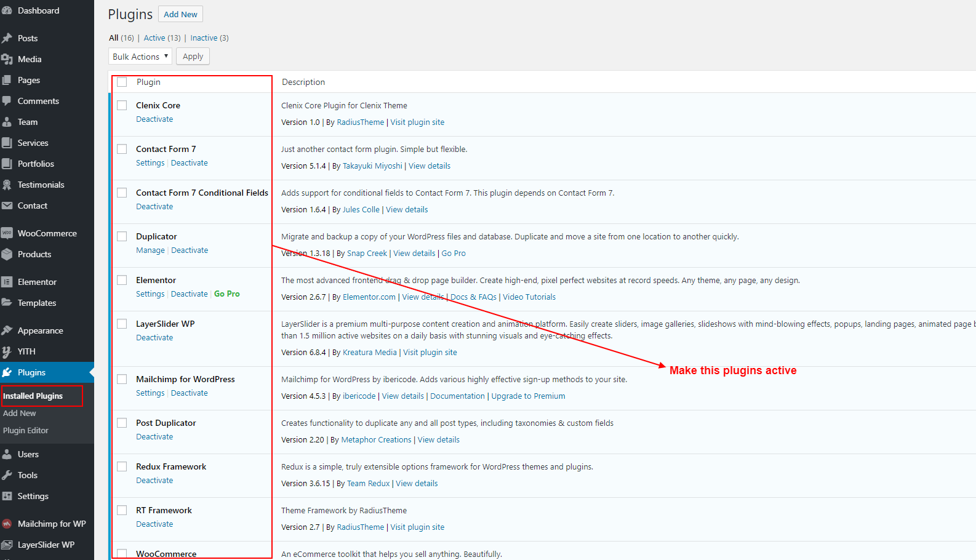Click the Settings sliders icon
This screenshot has height=560, width=976.
pos(7,496)
